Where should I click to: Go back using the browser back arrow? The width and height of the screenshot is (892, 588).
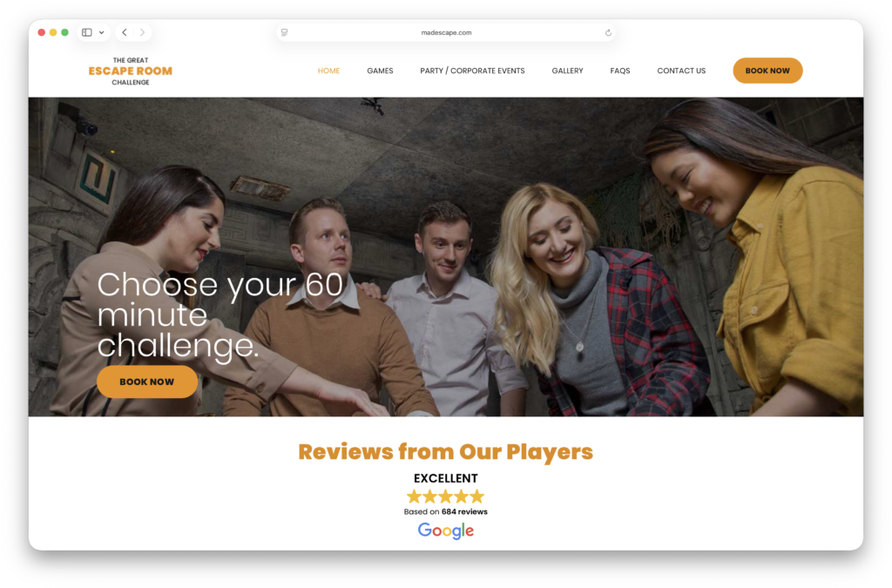(125, 32)
